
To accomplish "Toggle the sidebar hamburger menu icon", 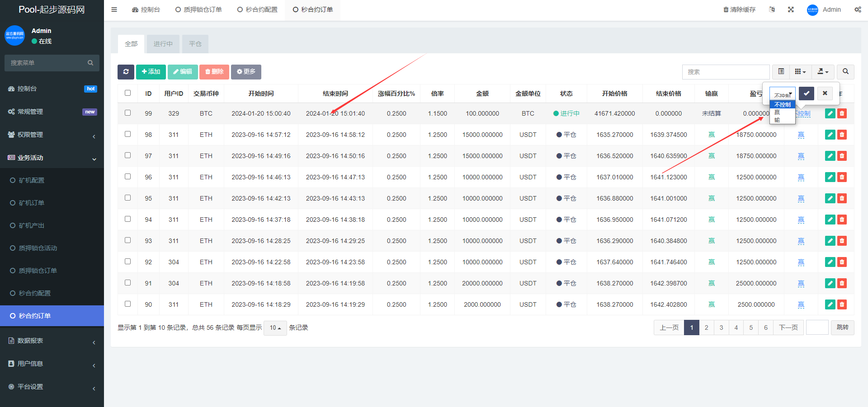I will click(x=114, y=9).
